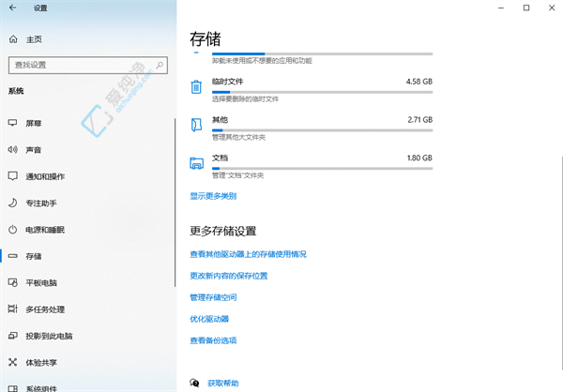This screenshot has height=392, width=563.
Task: Focus the 查找设置 search field
Action: click(88, 65)
